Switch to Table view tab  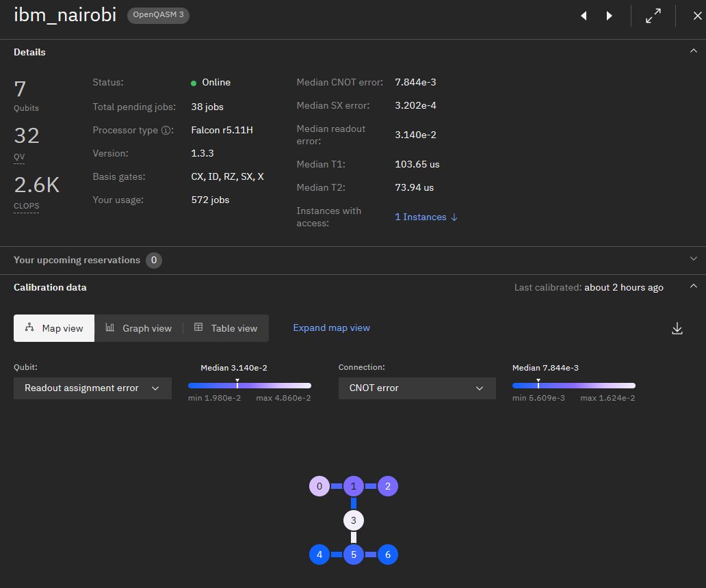pos(226,328)
